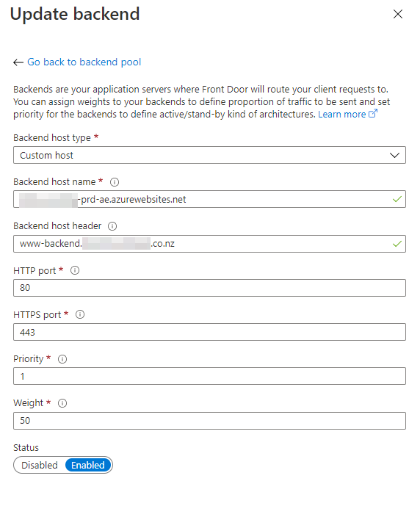Click the Weight field showing 50

click(x=210, y=421)
